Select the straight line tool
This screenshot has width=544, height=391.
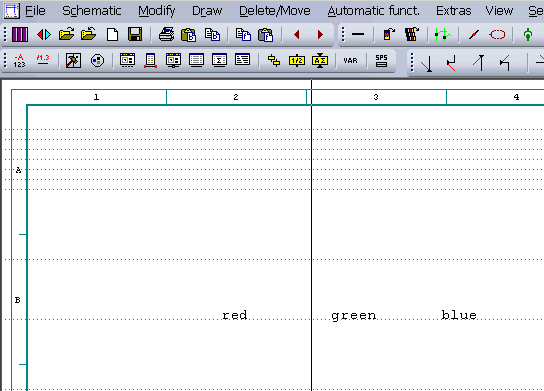(358, 34)
